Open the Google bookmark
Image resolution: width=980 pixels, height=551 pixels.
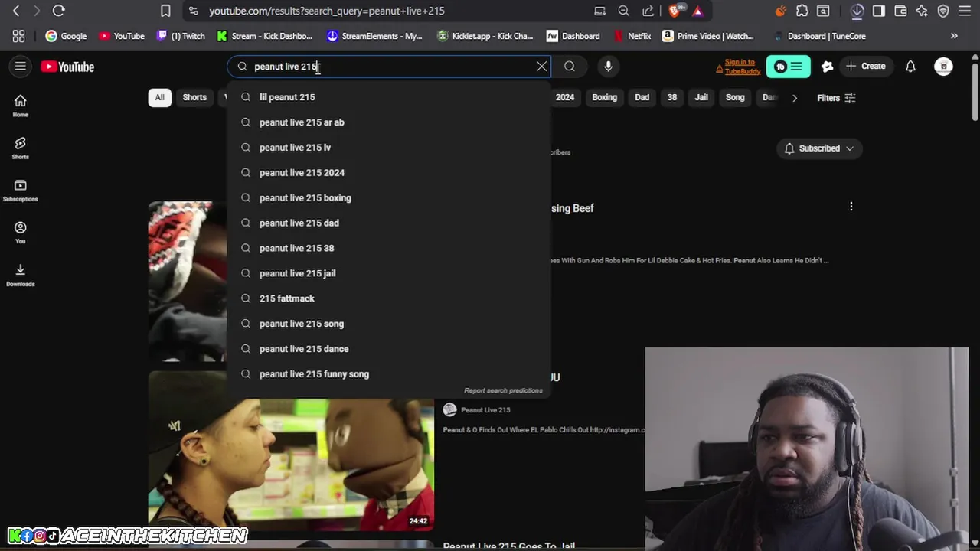tap(66, 36)
